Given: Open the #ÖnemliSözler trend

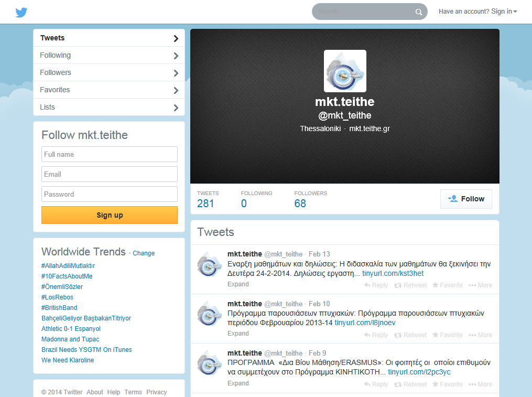Looking at the screenshot, I should (62, 287).
